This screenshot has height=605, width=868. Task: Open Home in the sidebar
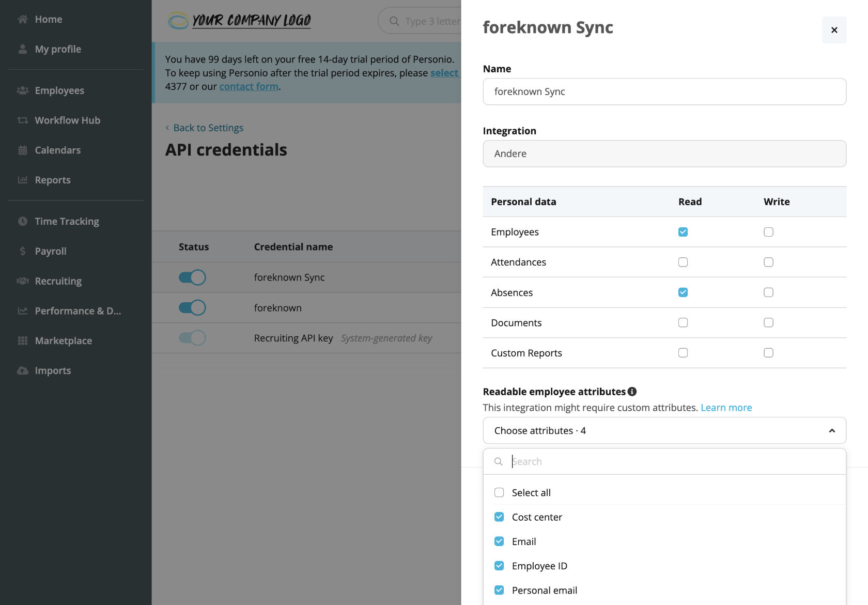(49, 19)
